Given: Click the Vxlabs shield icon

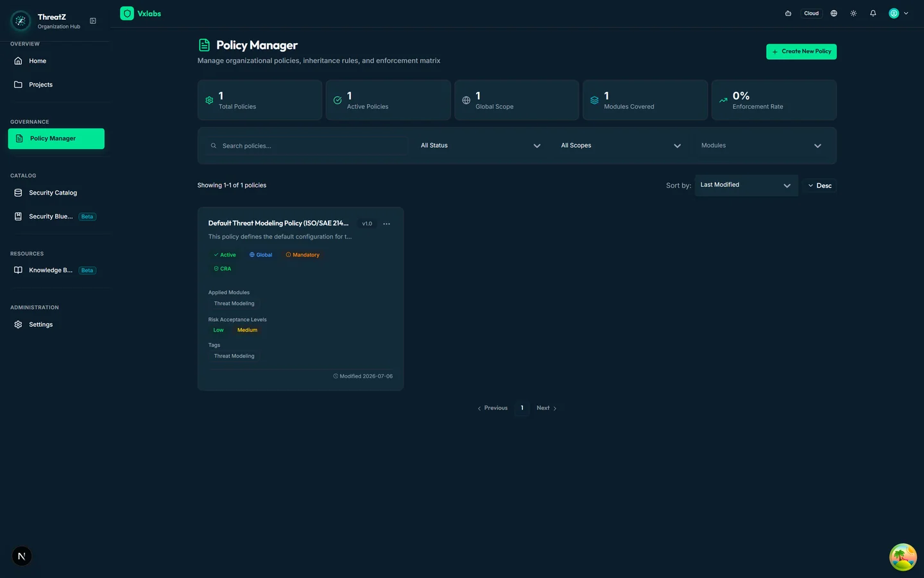Looking at the screenshot, I should coord(127,13).
